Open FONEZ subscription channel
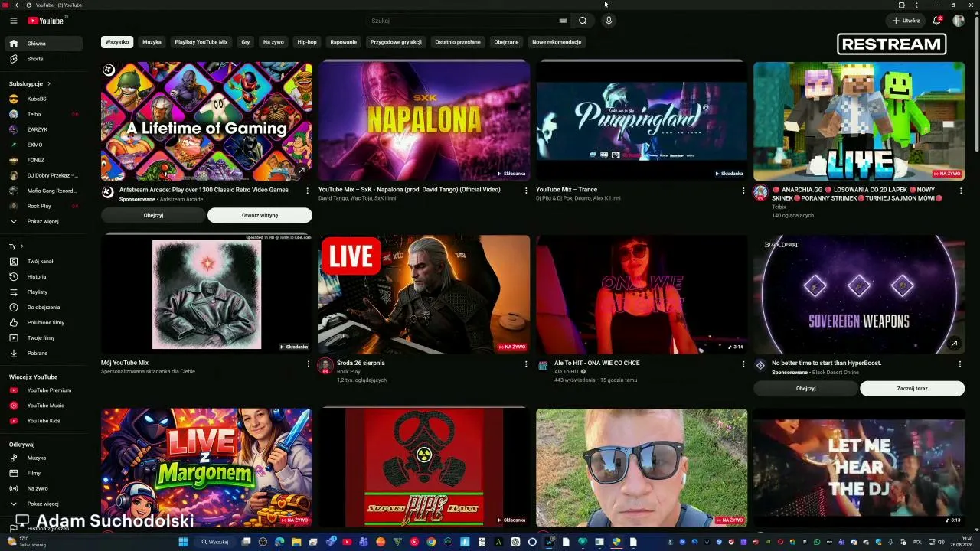The image size is (980, 551). click(44, 160)
